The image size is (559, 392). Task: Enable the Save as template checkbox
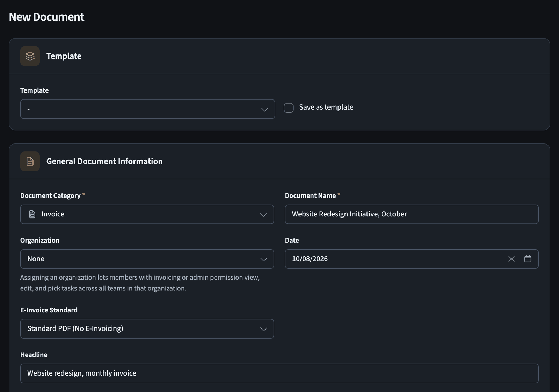pyautogui.click(x=289, y=108)
